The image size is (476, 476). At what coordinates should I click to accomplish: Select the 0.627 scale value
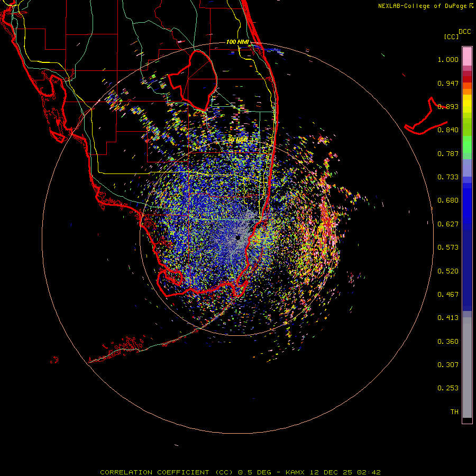[x=448, y=224]
